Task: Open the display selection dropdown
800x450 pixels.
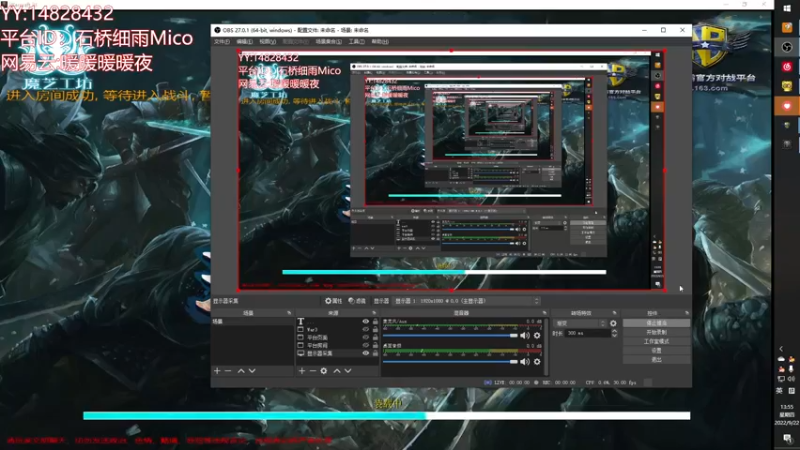Action: point(467,301)
